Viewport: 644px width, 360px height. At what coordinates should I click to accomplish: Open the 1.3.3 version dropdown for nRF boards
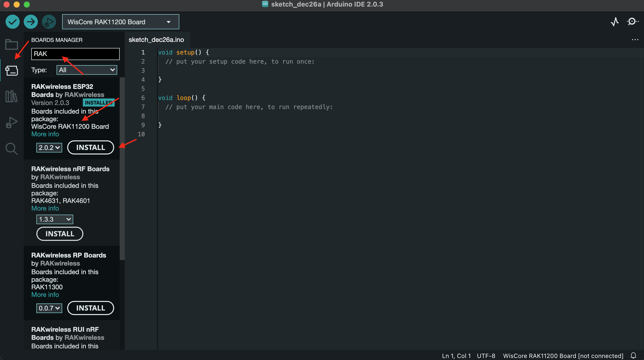coord(55,219)
